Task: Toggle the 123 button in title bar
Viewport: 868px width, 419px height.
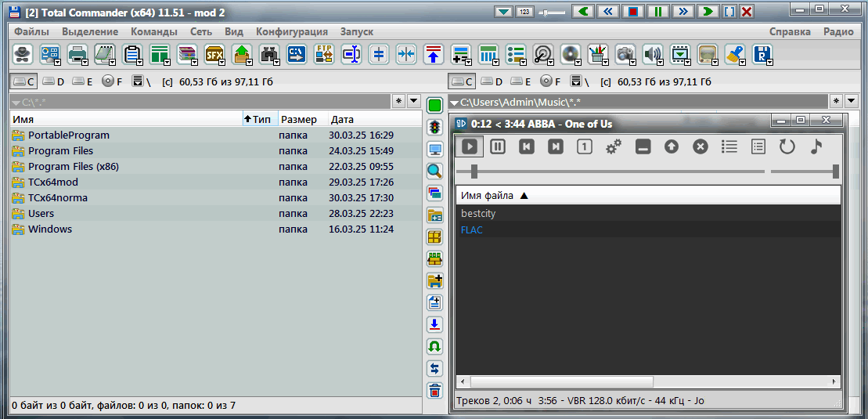Action: [x=523, y=12]
